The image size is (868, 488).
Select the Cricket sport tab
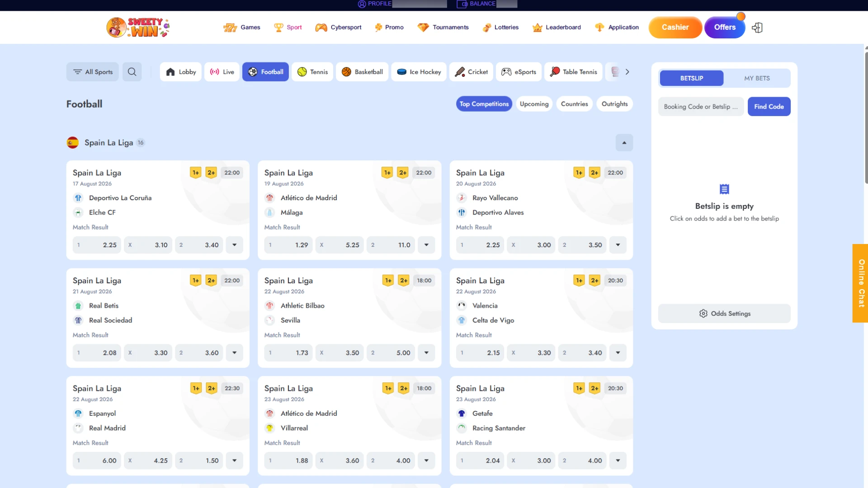[471, 72]
